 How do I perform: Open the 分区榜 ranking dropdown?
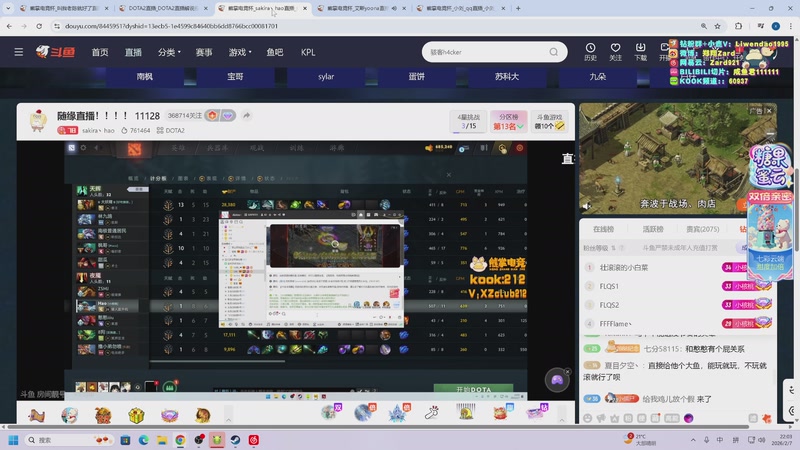point(508,121)
